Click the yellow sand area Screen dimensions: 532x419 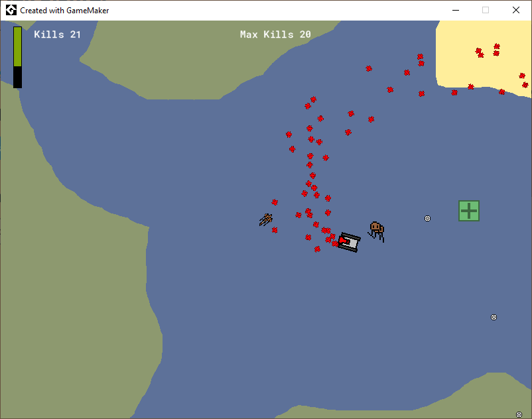click(x=484, y=58)
